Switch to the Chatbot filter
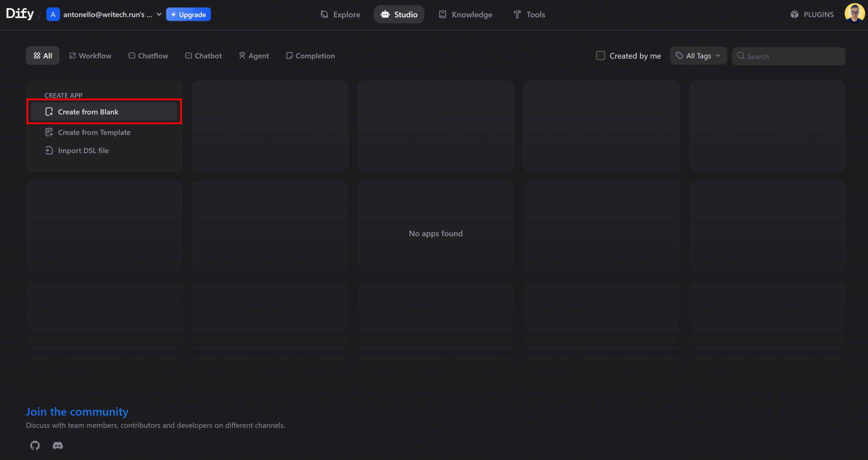The width and height of the screenshot is (868, 460). 203,56
